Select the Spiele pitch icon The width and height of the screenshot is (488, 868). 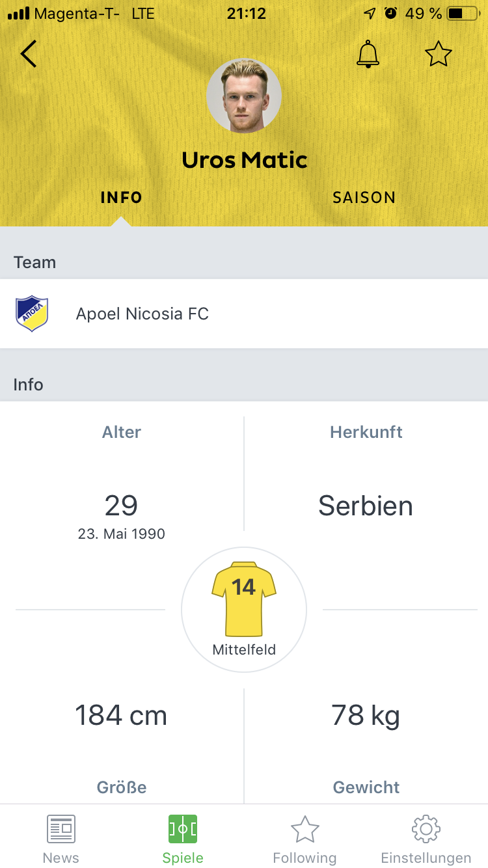click(183, 829)
